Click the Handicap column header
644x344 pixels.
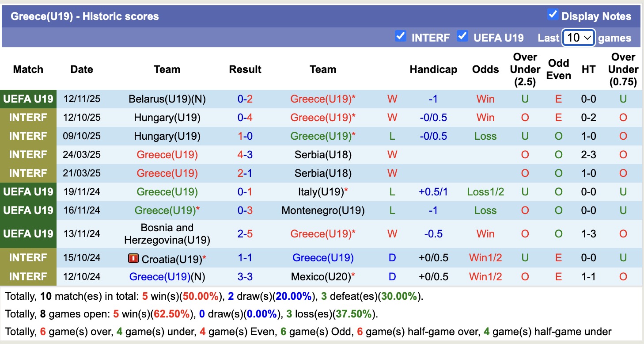(x=433, y=69)
